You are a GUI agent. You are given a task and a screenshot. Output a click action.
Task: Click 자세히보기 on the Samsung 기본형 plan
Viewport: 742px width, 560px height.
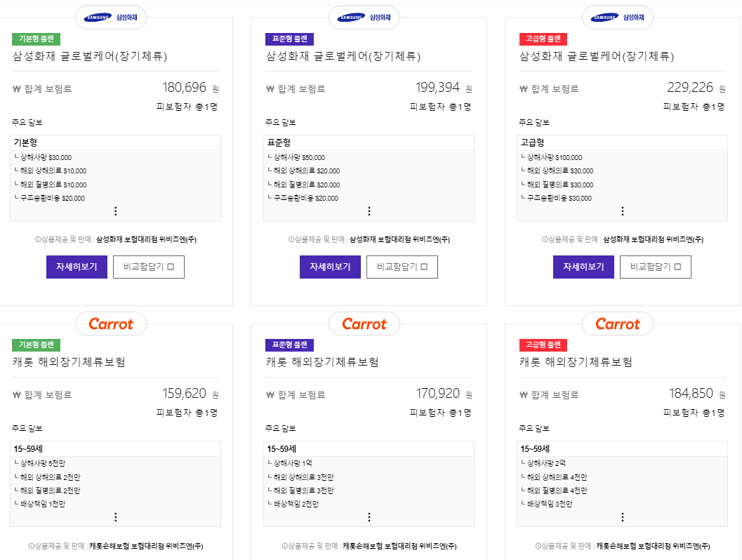coord(77,267)
